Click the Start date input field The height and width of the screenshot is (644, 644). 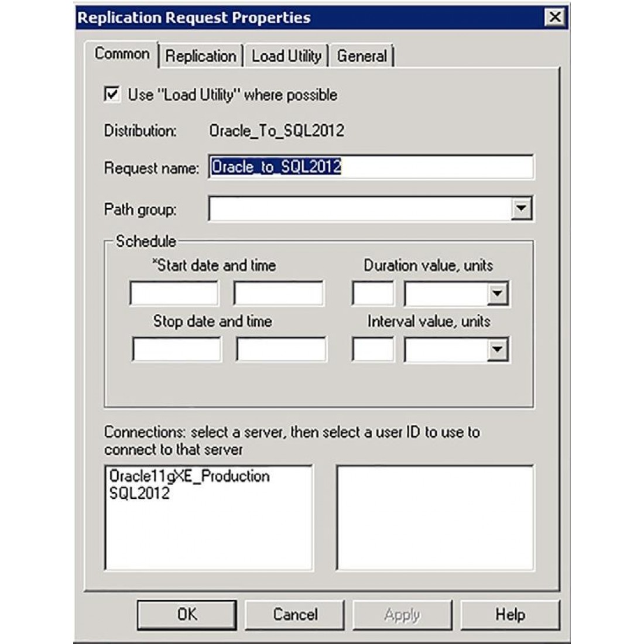click(174, 294)
